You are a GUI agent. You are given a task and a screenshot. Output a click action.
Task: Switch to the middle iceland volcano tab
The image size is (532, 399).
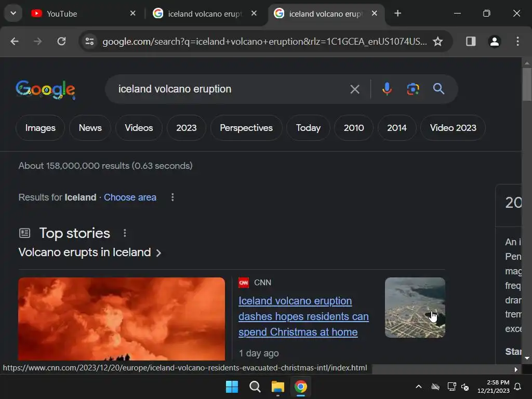click(205, 14)
